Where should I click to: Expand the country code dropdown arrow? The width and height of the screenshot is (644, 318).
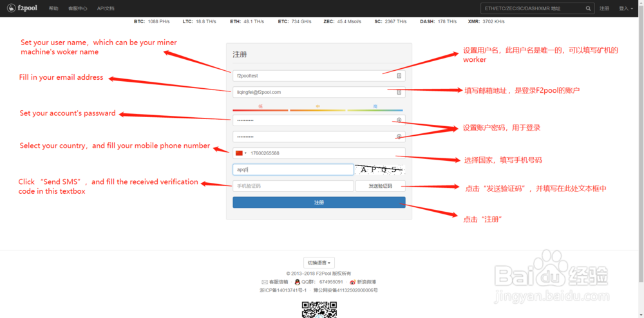tap(245, 153)
